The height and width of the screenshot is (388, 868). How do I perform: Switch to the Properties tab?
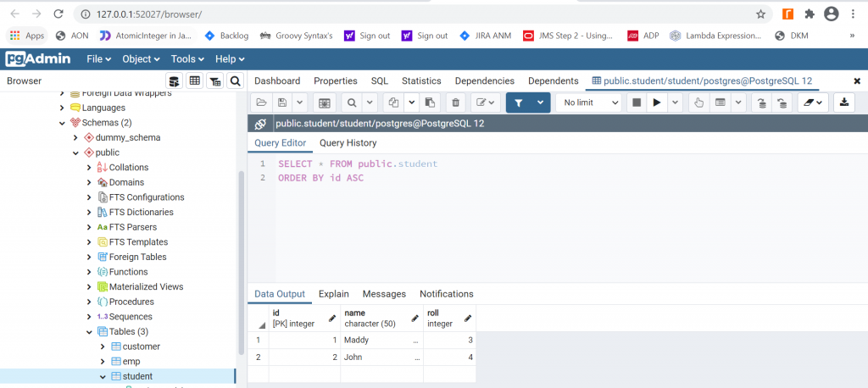point(336,80)
